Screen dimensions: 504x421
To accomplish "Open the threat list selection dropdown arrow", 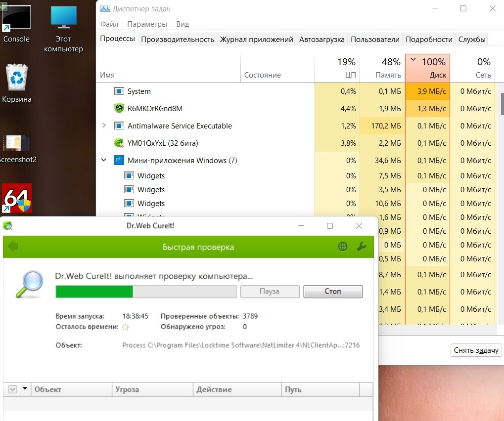I will point(25,388).
